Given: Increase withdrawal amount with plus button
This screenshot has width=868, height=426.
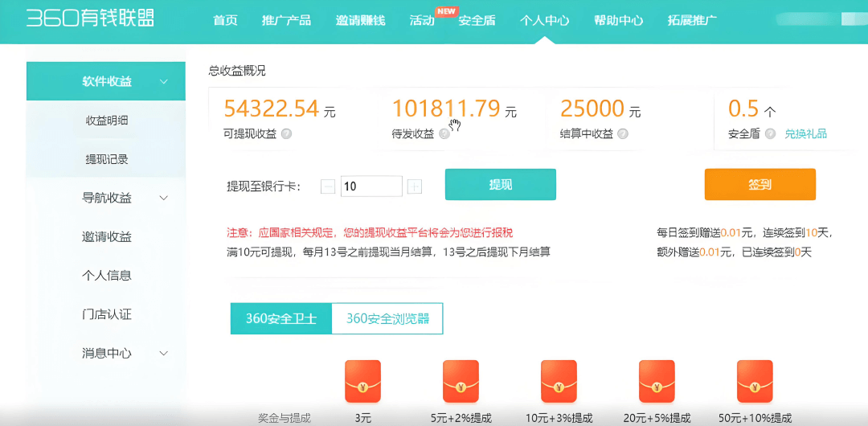Looking at the screenshot, I should 415,186.
